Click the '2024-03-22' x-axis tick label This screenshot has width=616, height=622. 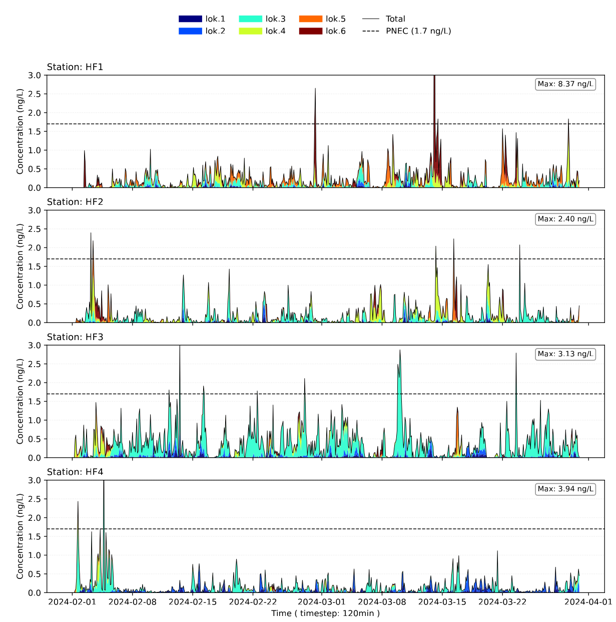coord(503,602)
